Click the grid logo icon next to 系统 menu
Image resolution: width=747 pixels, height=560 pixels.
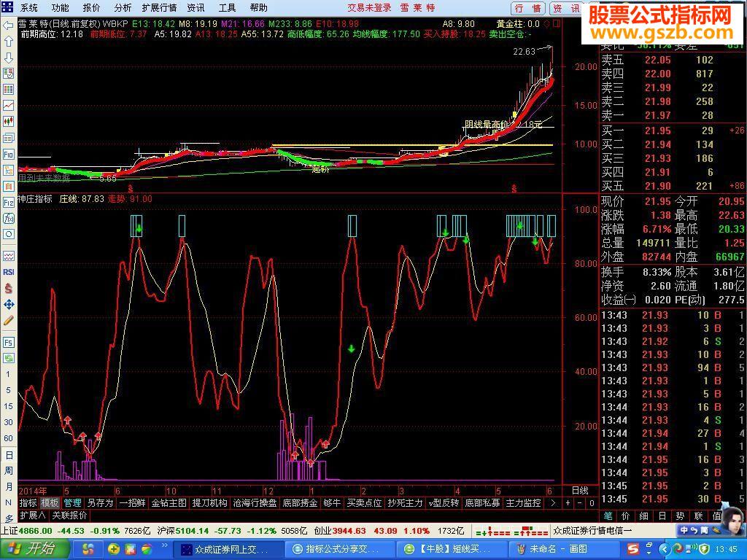pyautogui.click(x=7, y=7)
